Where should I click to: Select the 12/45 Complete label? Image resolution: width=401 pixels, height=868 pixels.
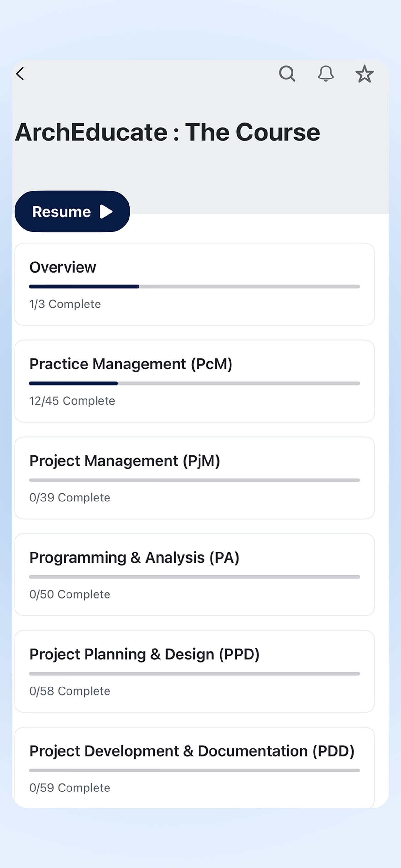click(x=72, y=401)
